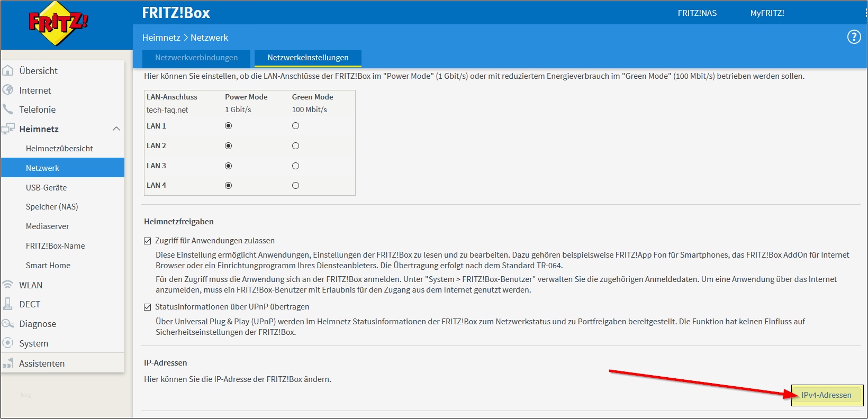Click the DECT handset icon

(8, 304)
